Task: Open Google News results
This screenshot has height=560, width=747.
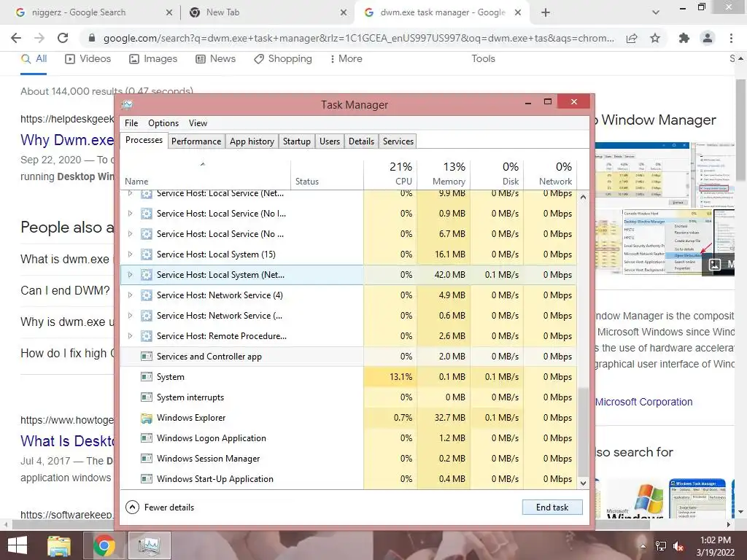Action: click(216, 58)
